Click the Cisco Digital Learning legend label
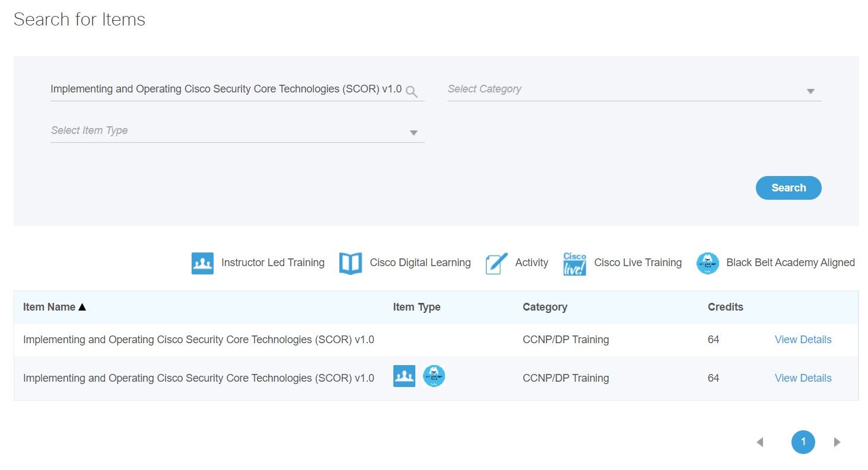The height and width of the screenshot is (470, 868). pyautogui.click(x=420, y=263)
